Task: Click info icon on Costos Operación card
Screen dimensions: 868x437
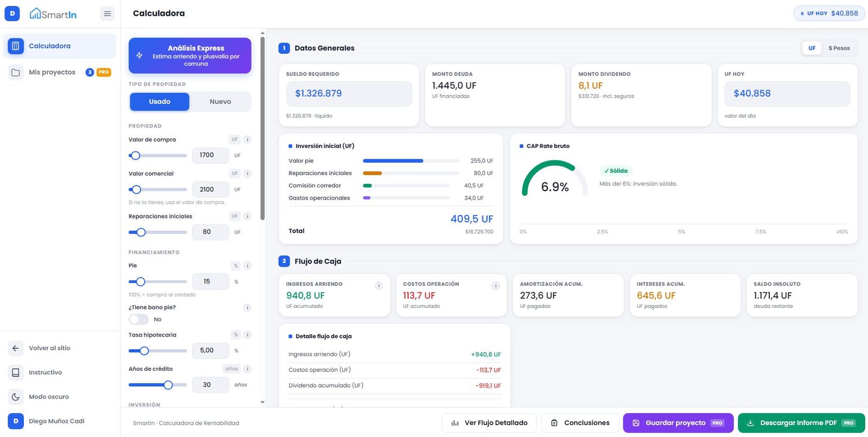Action: pyautogui.click(x=495, y=286)
